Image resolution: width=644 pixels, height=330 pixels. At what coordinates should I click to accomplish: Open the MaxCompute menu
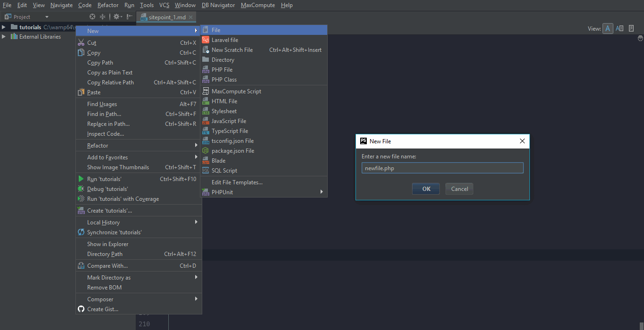click(x=257, y=5)
